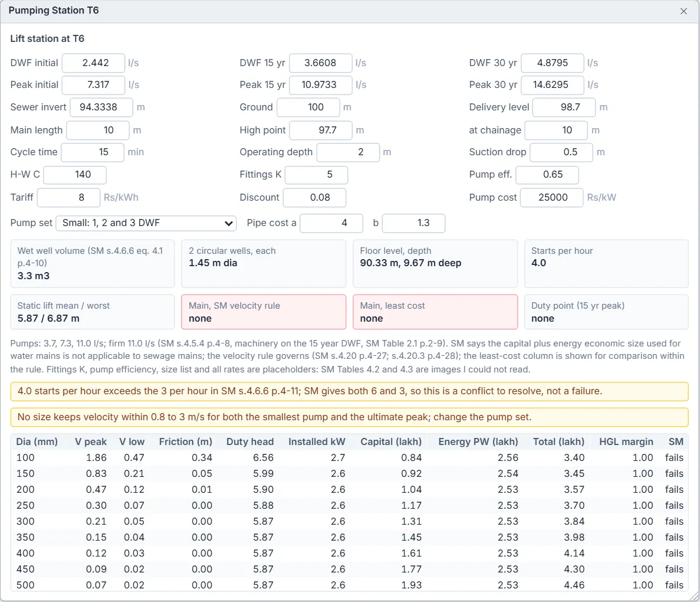
Task: Click the dialog resize grip
Action: [694, 596]
